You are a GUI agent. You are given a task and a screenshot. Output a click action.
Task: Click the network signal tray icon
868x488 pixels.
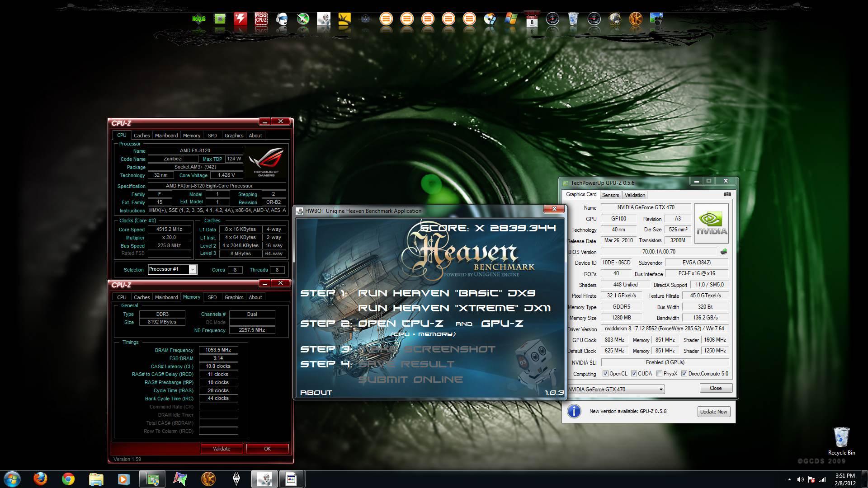tap(822, 479)
